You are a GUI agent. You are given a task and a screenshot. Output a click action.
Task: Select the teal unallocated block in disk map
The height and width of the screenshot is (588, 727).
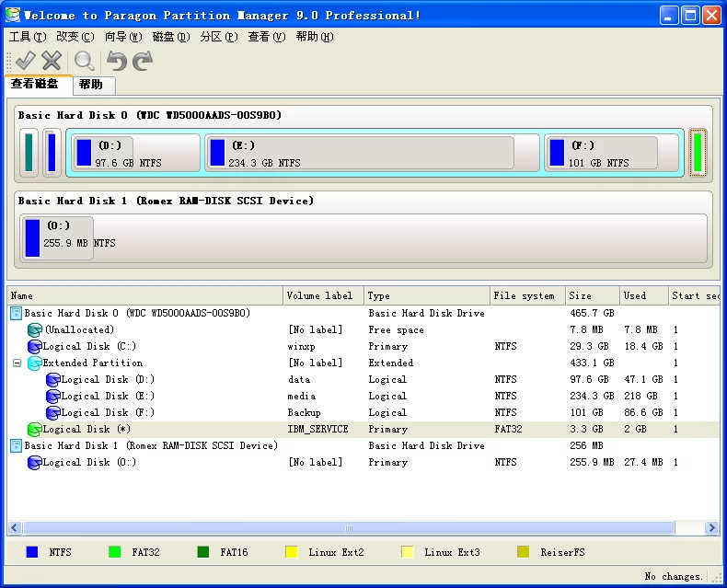tap(29, 153)
